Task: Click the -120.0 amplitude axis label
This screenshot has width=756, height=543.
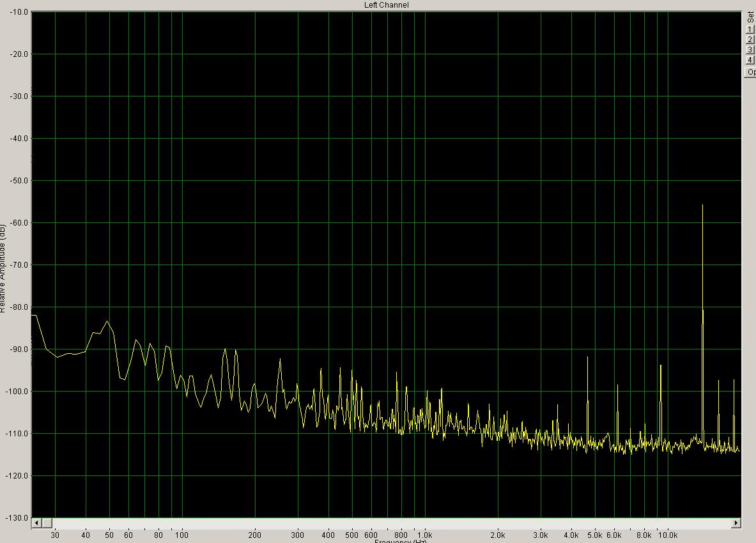Action: point(17,476)
